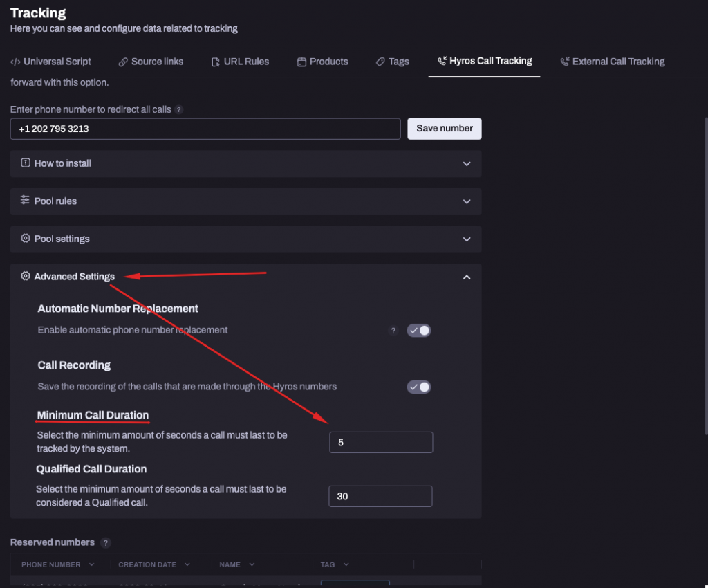Click the URL Rules page icon

pyautogui.click(x=214, y=62)
